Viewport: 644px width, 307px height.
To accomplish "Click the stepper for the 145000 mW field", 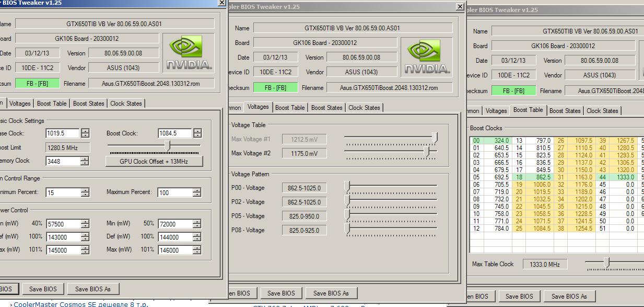I will pos(85,250).
